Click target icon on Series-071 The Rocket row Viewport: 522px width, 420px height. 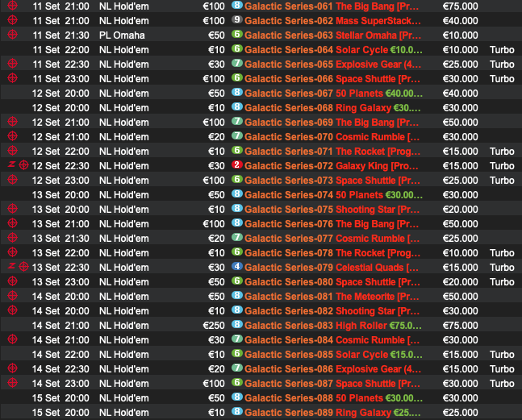[x=12, y=150]
